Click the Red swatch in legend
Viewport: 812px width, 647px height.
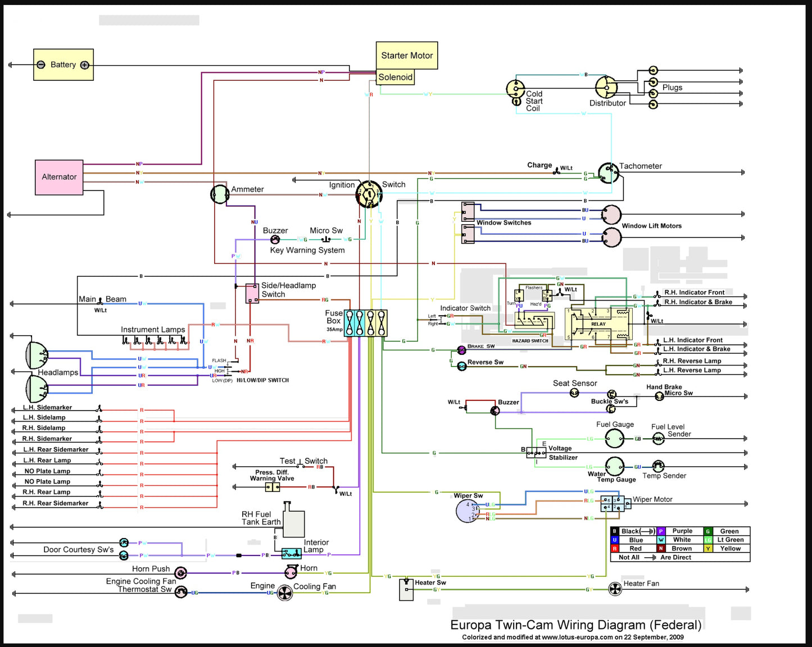[x=615, y=549]
